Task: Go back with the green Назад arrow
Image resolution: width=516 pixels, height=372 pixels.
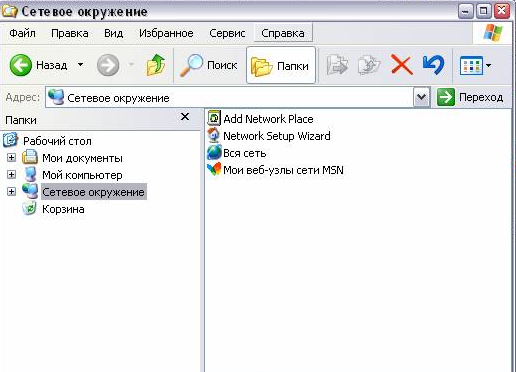Action: pos(21,65)
